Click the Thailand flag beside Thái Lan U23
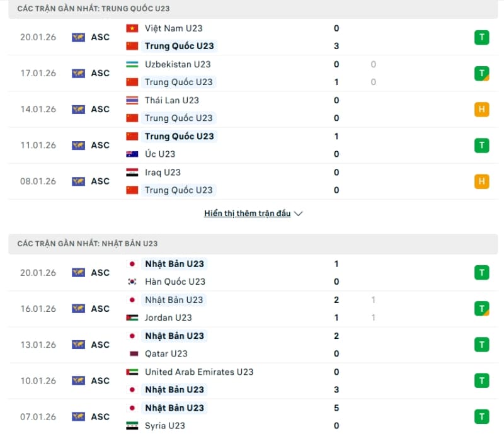This screenshot has width=504, height=434. click(132, 100)
